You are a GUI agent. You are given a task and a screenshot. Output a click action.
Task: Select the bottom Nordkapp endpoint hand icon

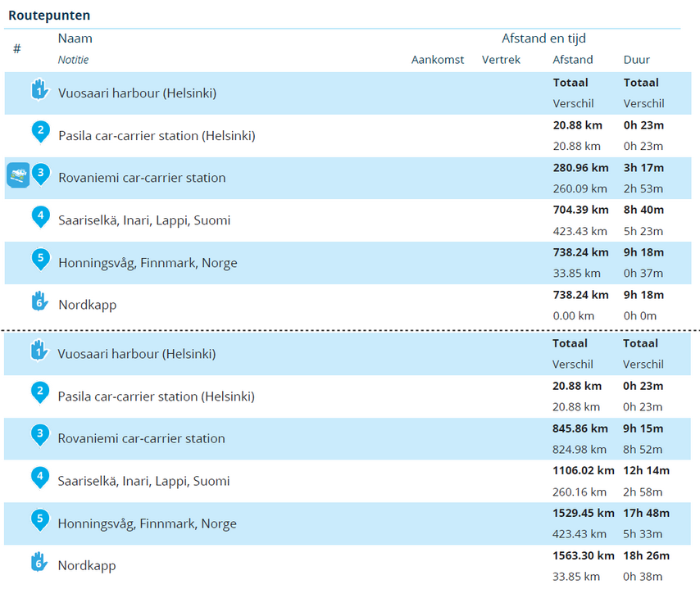(x=40, y=564)
